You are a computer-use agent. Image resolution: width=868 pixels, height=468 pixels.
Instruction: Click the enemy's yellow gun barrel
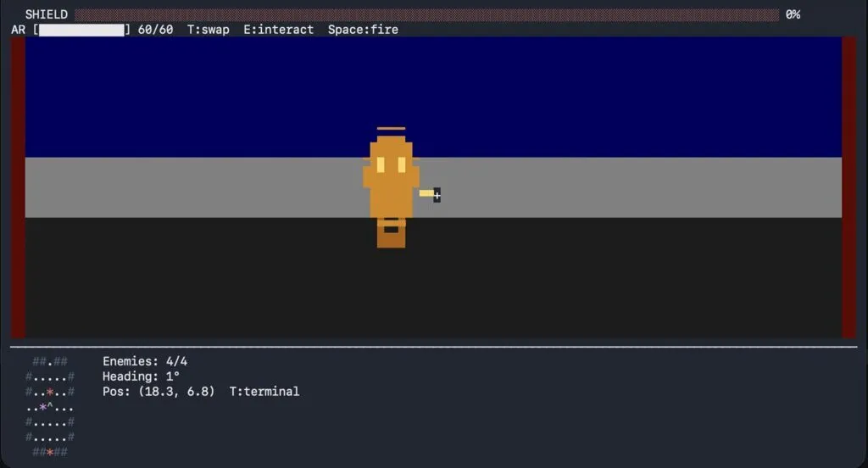pos(426,193)
